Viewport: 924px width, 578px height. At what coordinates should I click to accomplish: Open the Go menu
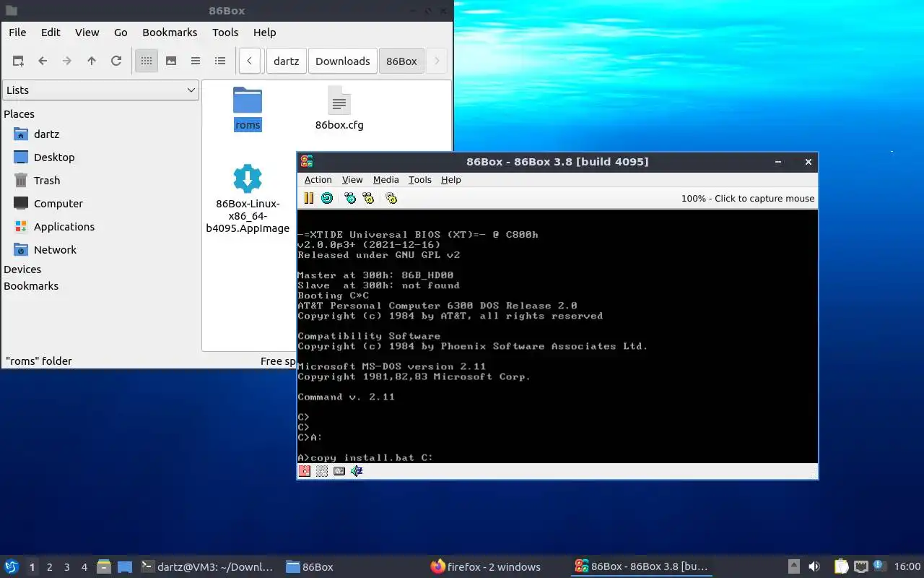(x=121, y=33)
